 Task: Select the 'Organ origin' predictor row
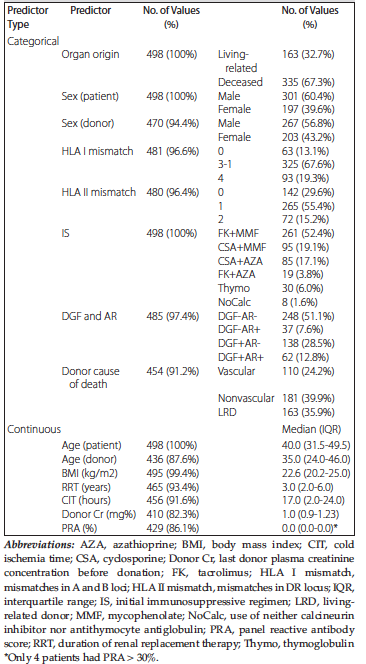point(183,54)
